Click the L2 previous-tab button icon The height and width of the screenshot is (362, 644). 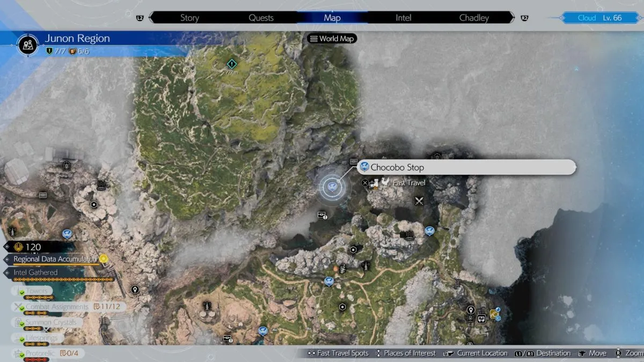click(140, 18)
